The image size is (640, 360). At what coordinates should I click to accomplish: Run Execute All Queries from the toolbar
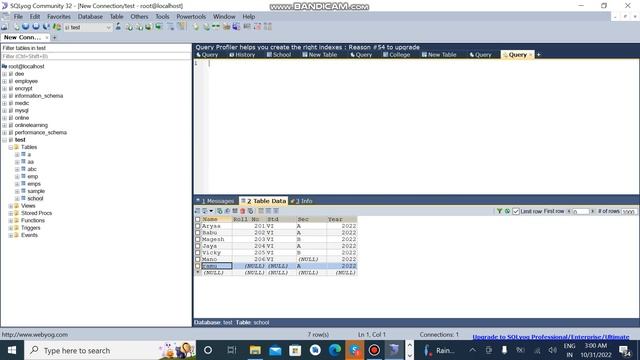pos(36,27)
